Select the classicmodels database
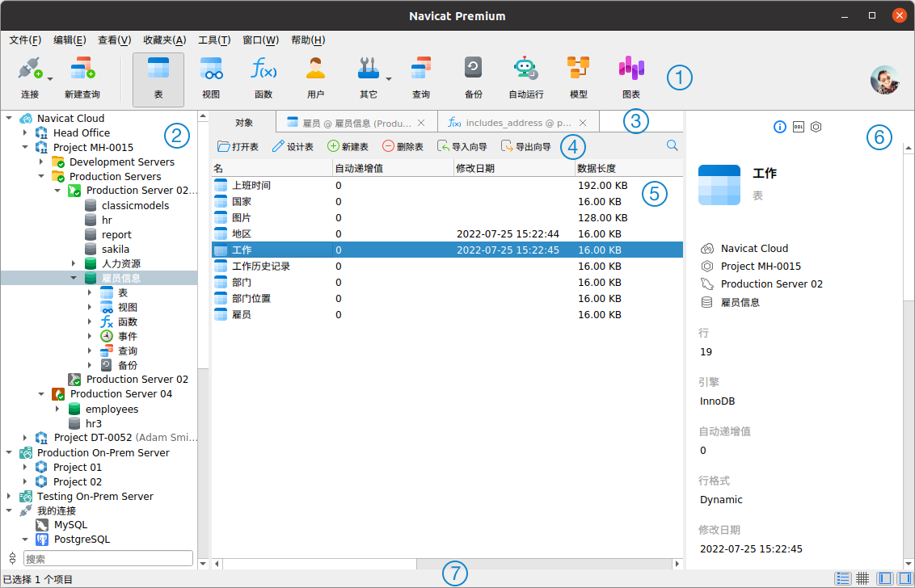915x588 pixels. 135,205
